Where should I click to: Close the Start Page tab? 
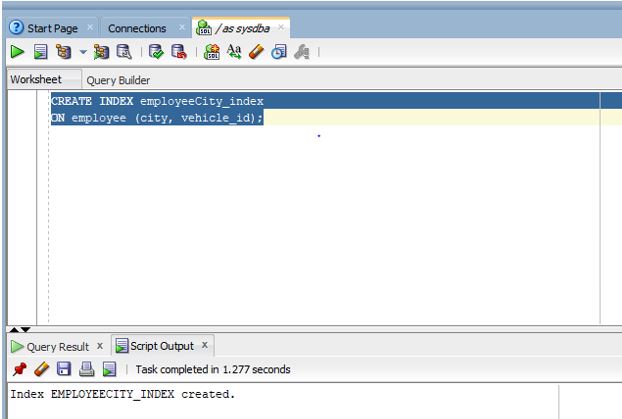coord(90,27)
